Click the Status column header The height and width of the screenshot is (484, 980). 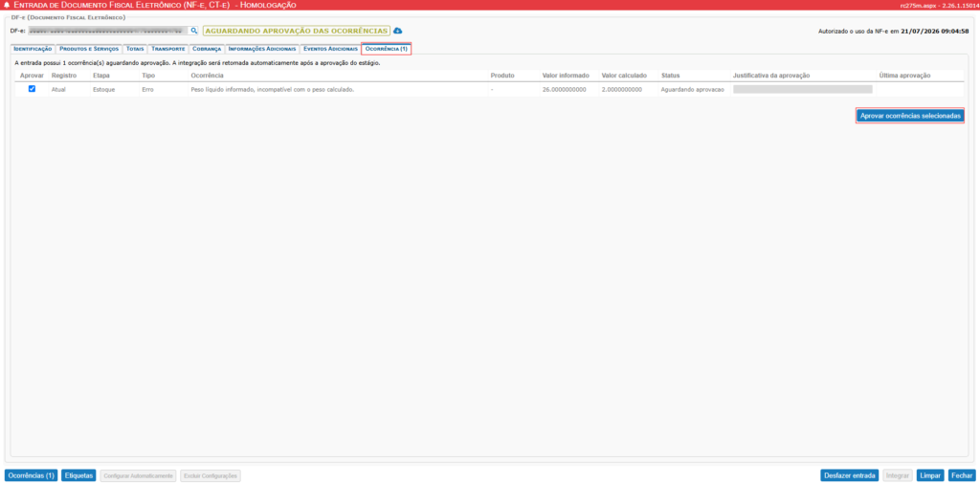[x=671, y=76]
